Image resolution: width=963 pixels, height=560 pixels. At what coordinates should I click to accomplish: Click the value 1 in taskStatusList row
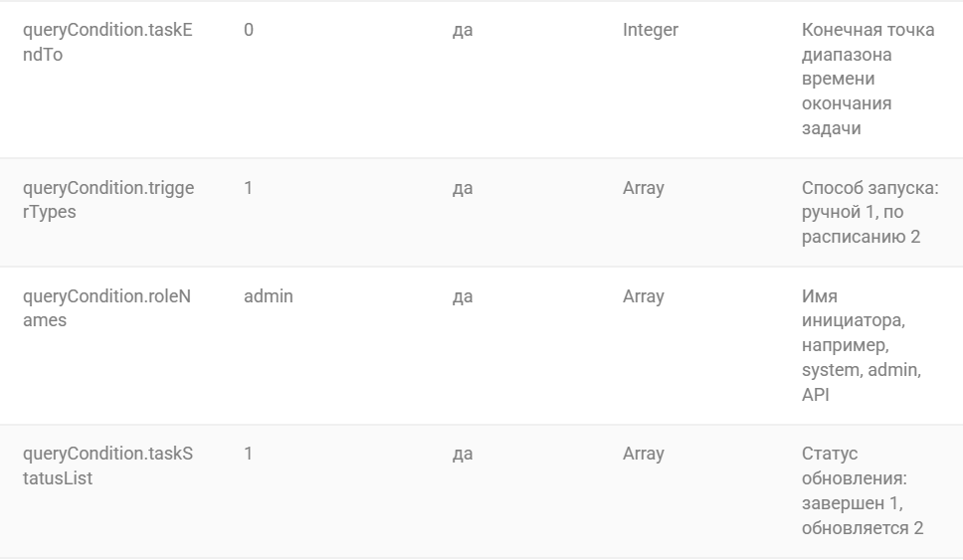248,454
